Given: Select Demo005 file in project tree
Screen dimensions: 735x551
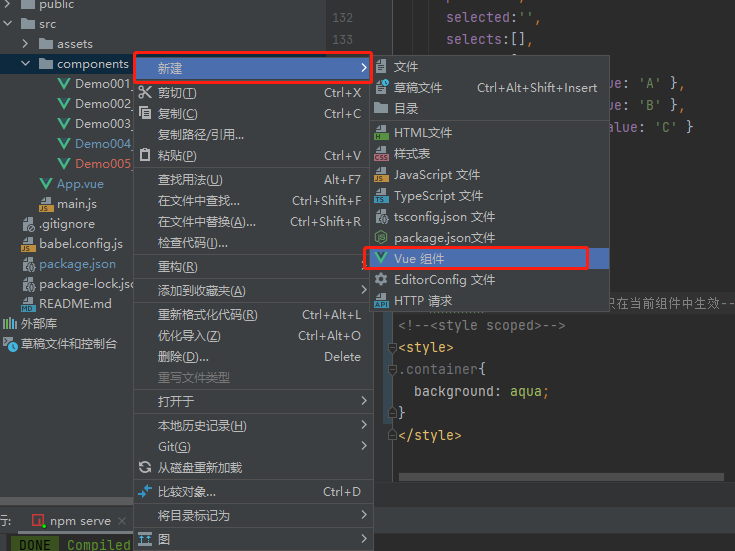Looking at the screenshot, I should [x=103, y=163].
